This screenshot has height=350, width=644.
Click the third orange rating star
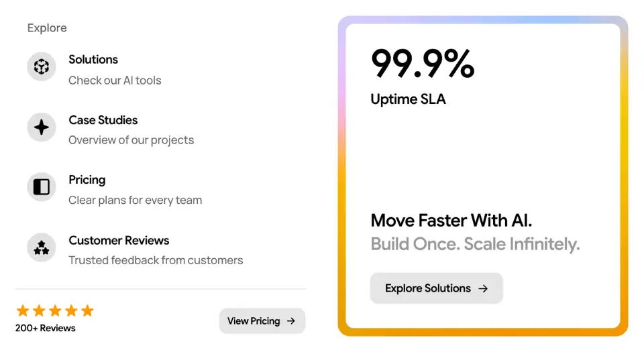[55, 310]
